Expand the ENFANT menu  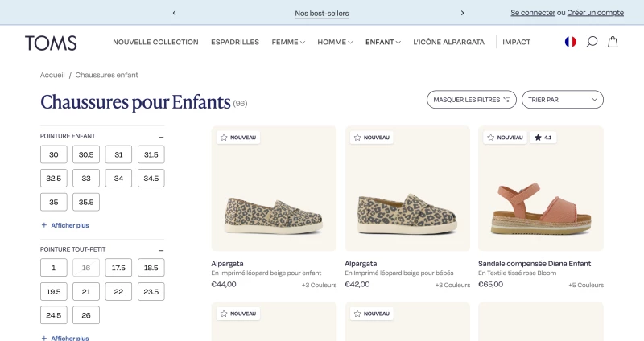pyautogui.click(x=383, y=42)
